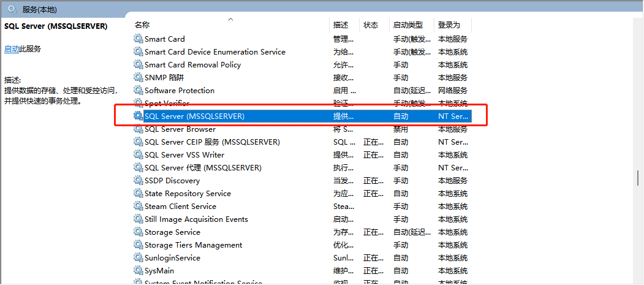Sort the list by 状态 column
This screenshot has width=644, height=285.
coord(371,25)
